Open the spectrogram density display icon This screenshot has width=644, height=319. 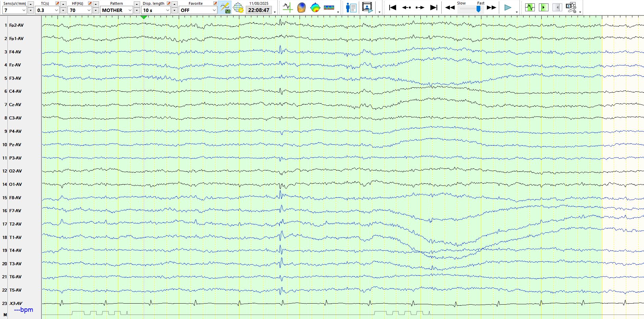coord(329,8)
